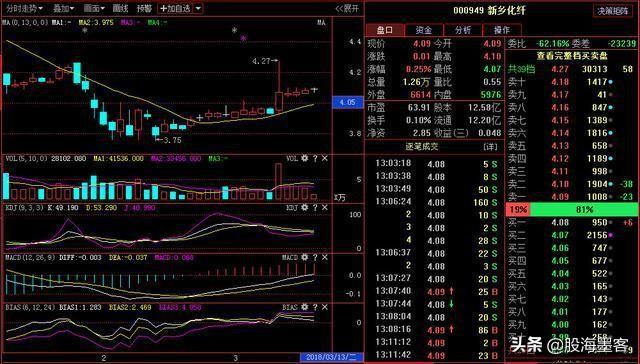This screenshot has width=640, height=364.
Task: Click the KDJ label beside its gear
Action: 292,207
